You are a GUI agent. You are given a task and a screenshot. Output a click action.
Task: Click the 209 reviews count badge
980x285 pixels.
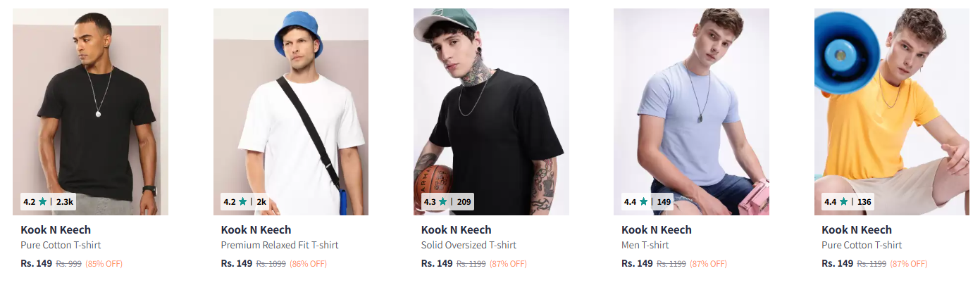(x=464, y=202)
